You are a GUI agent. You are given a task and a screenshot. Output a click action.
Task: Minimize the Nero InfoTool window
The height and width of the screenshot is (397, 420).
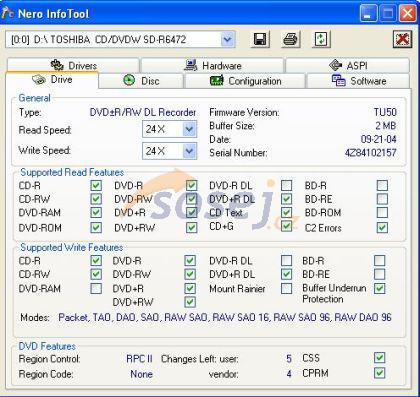368,14
